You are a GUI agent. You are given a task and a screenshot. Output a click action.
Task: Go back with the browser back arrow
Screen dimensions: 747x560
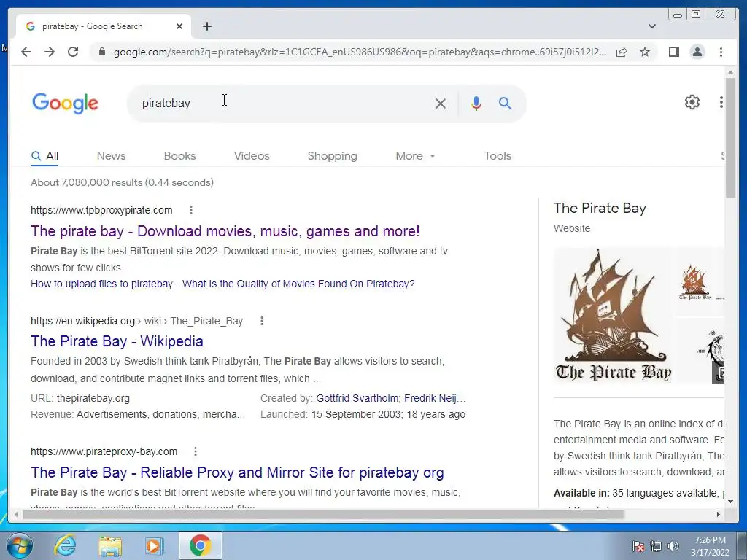point(26,52)
